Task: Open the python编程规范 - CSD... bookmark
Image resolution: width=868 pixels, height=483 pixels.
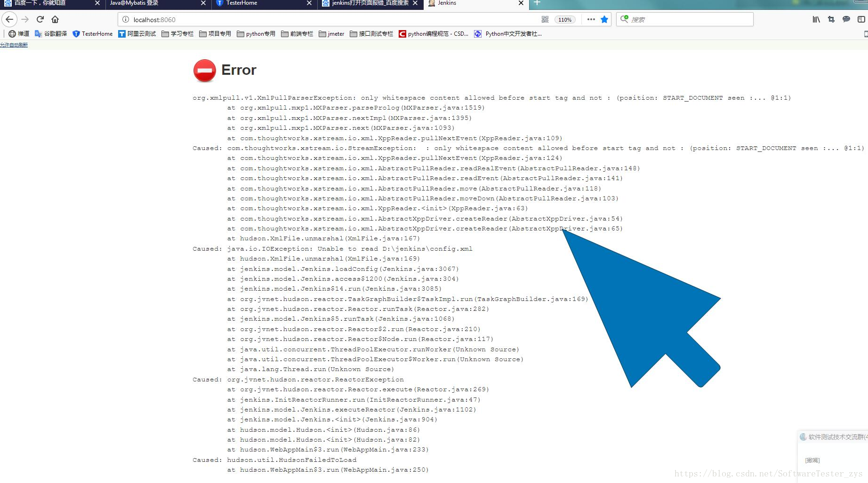Action: click(434, 34)
